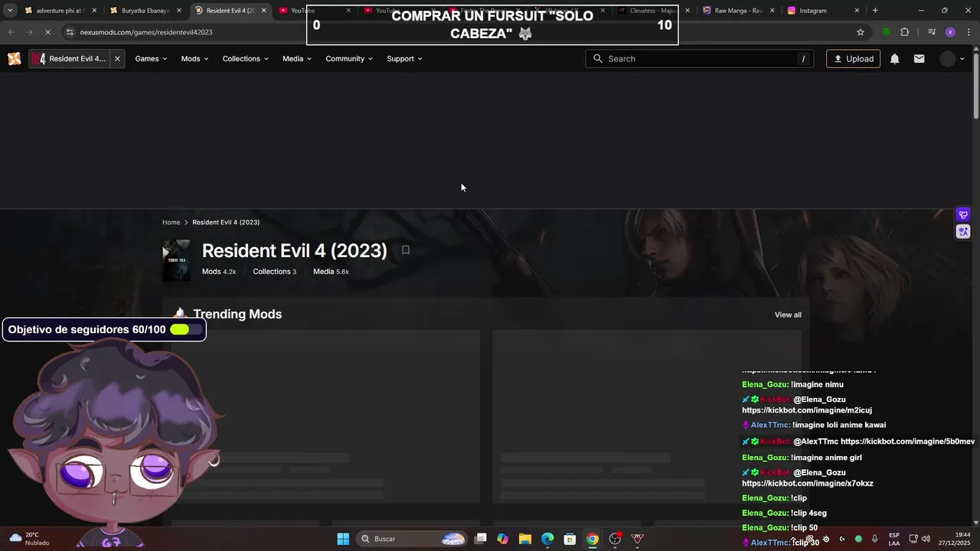Open the ESP LAA language selector
The height and width of the screenshot is (551, 980).
[x=894, y=539]
